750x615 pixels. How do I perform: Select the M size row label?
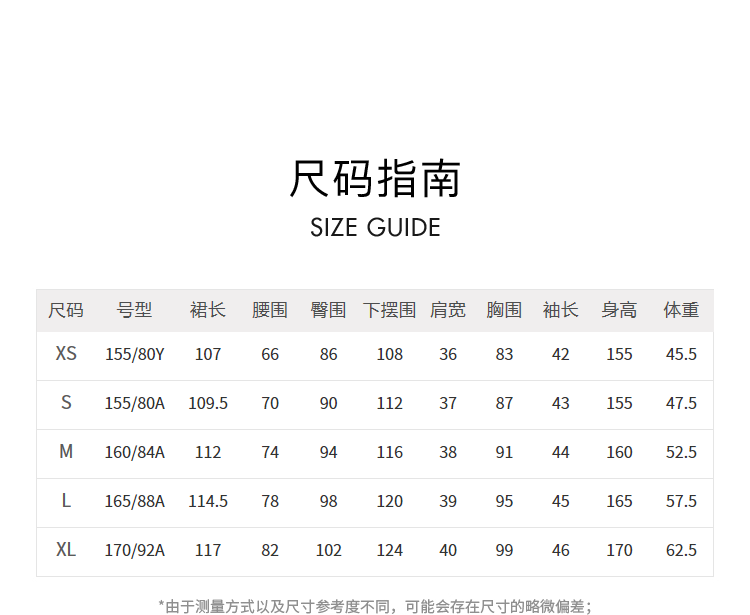[66, 452]
